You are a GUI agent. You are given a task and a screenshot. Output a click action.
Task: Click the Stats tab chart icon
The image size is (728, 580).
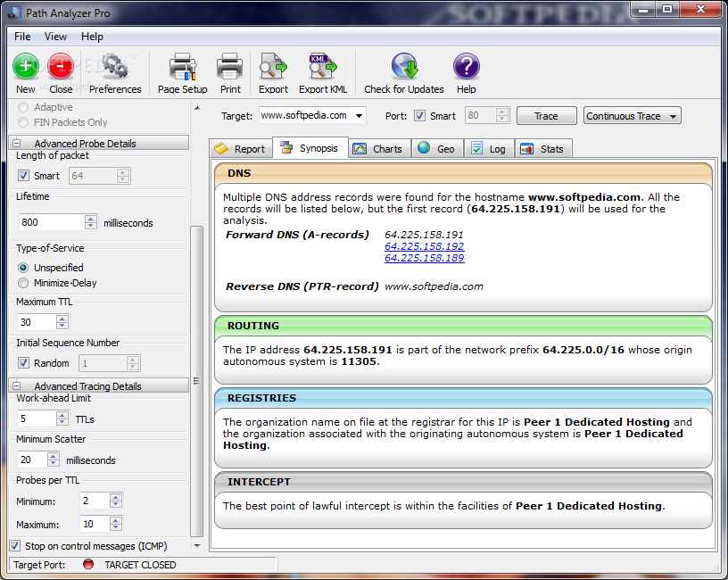526,149
